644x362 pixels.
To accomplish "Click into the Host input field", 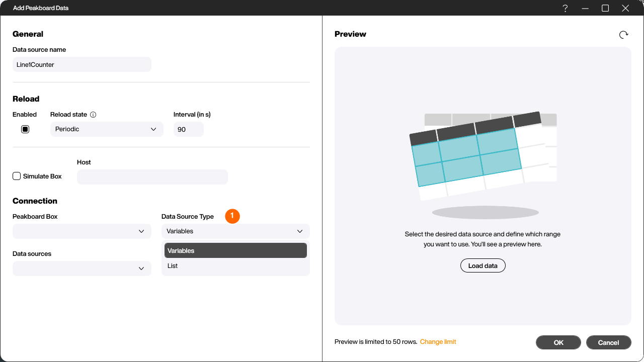I will click(152, 177).
